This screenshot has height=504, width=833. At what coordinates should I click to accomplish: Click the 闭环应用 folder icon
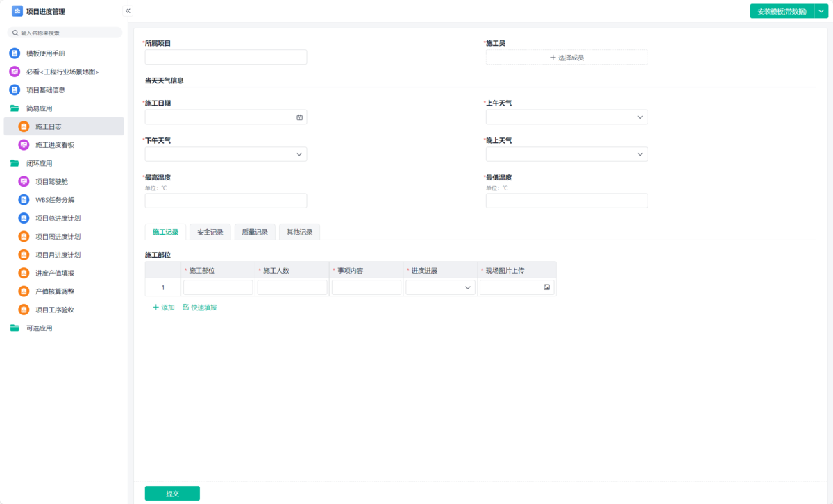click(15, 163)
